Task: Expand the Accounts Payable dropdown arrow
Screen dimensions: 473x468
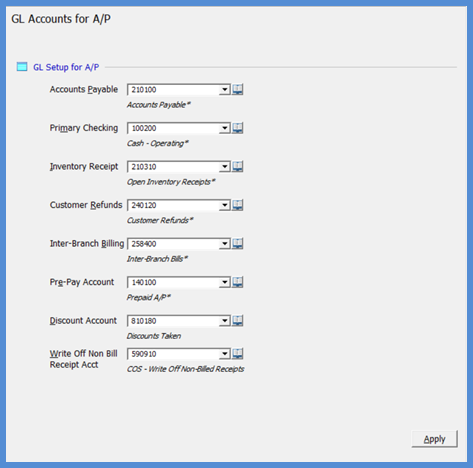Action: click(x=225, y=90)
